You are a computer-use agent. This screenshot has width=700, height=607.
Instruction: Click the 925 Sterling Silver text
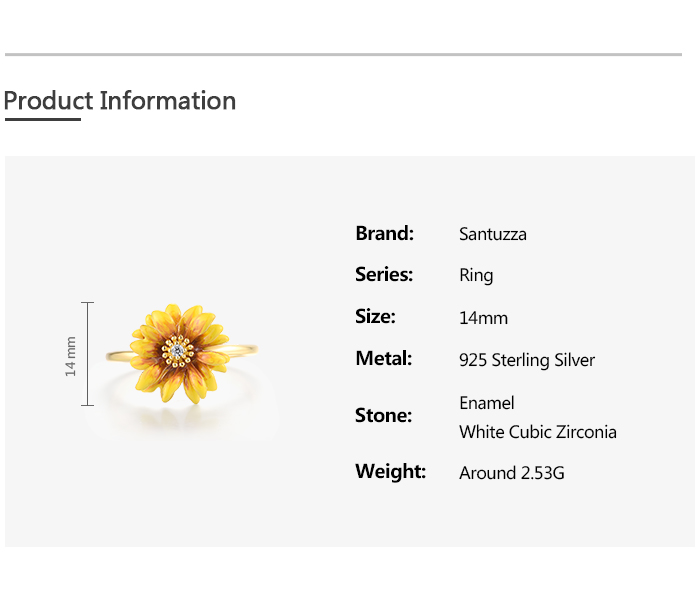click(x=527, y=360)
